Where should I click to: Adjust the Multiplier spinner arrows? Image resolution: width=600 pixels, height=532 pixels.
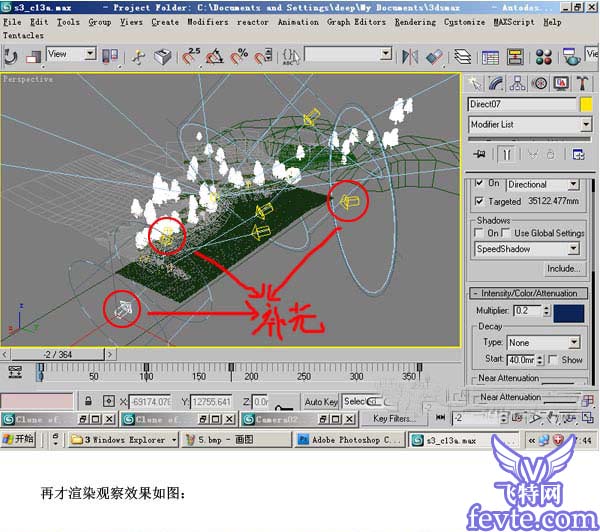click(x=547, y=310)
